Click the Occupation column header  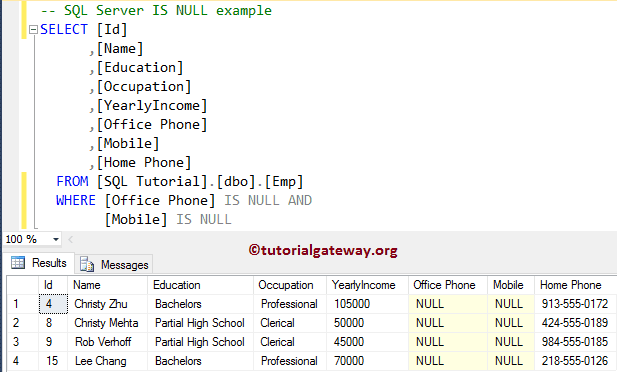tap(290, 285)
